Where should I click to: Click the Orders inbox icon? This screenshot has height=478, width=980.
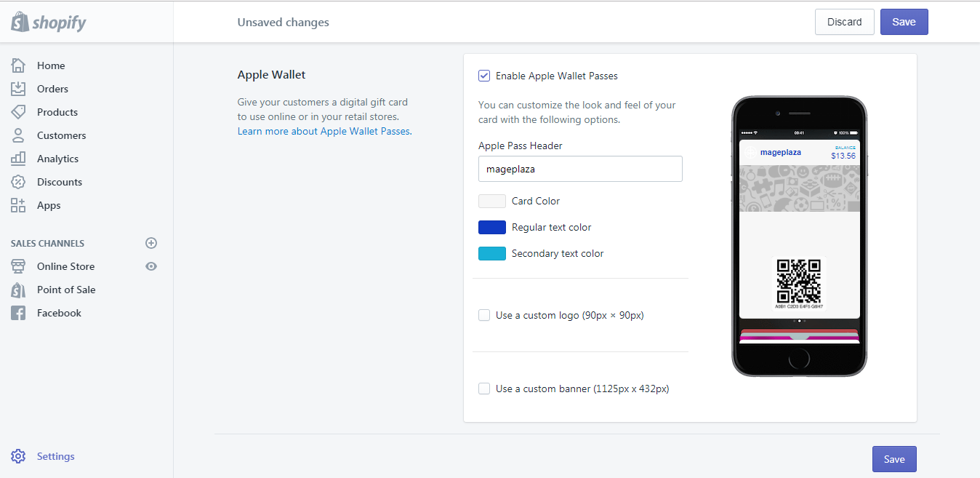coord(18,89)
